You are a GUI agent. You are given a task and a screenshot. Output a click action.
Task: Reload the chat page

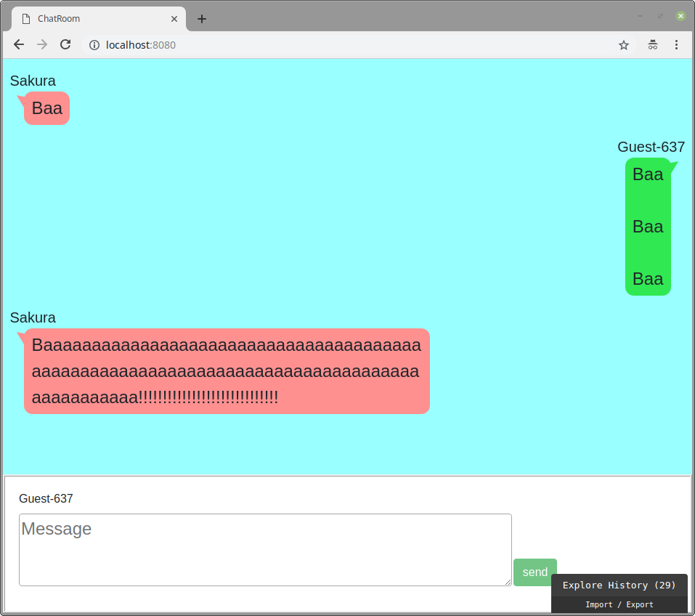click(x=65, y=44)
